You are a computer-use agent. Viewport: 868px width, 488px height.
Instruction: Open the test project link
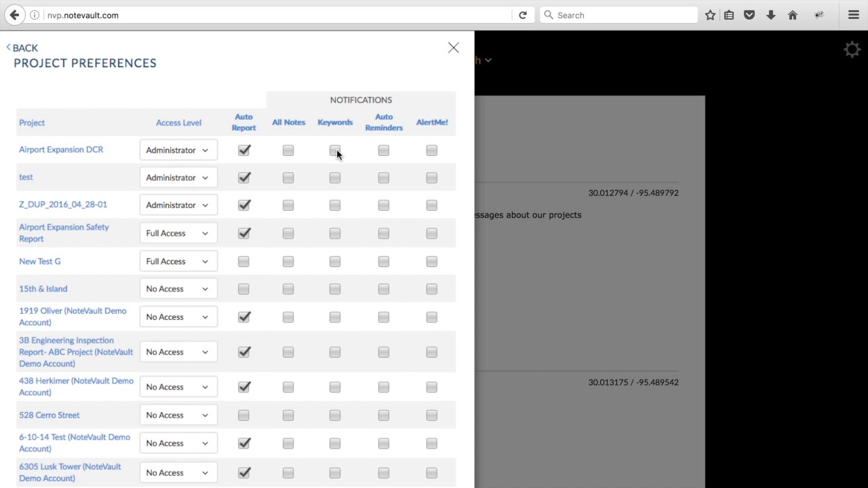[x=26, y=177]
